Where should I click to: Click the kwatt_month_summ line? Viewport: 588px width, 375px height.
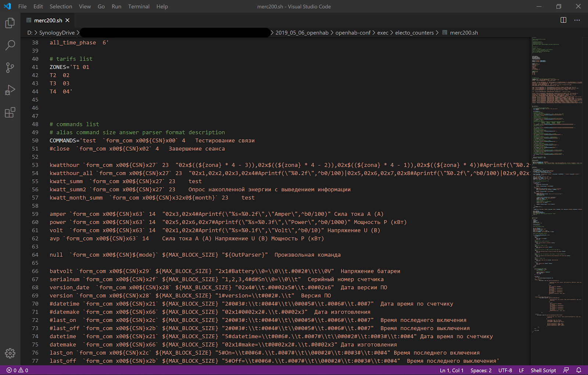[152, 198]
